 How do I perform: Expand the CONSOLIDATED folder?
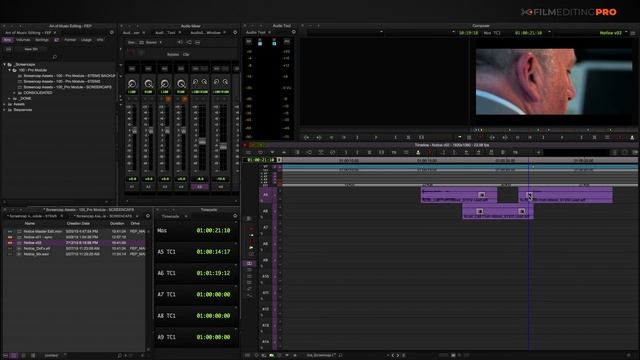click(x=15, y=93)
